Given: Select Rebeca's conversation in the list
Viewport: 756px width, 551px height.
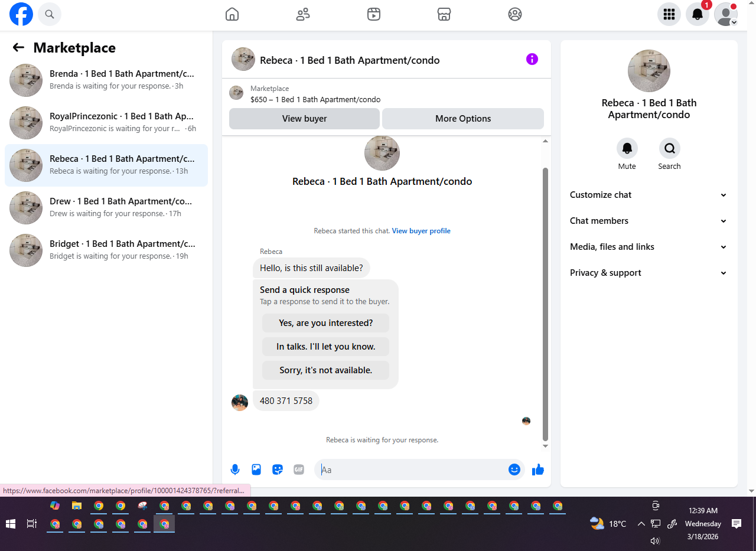Looking at the screenshot, I should tap(106, 165).
